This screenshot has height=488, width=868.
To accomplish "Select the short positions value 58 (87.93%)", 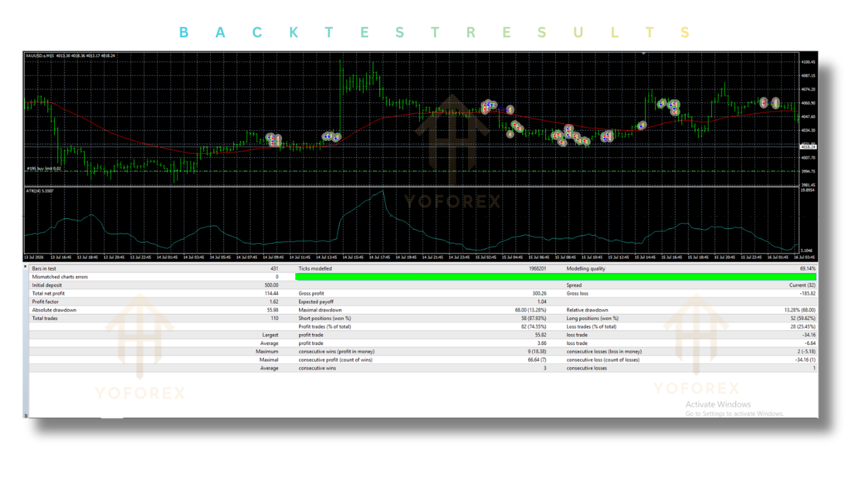I will pyautogui.click(x=532, y=318).
